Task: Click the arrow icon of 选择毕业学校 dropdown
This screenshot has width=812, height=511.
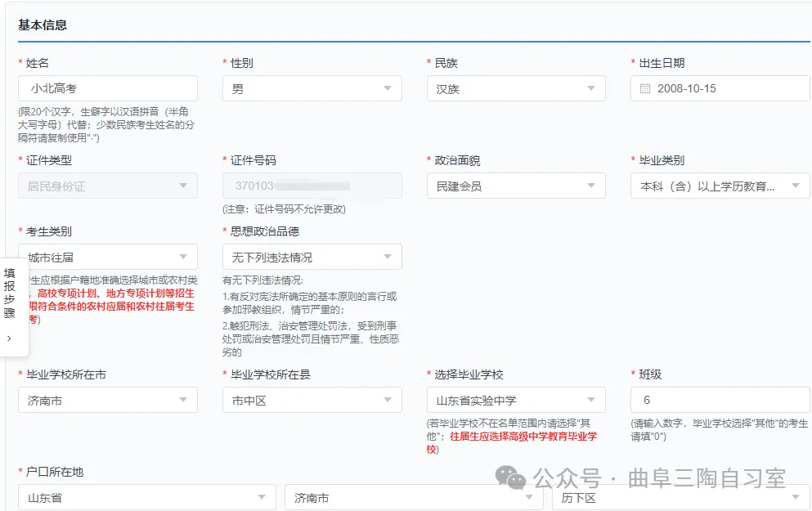Action: click(591, 400)
